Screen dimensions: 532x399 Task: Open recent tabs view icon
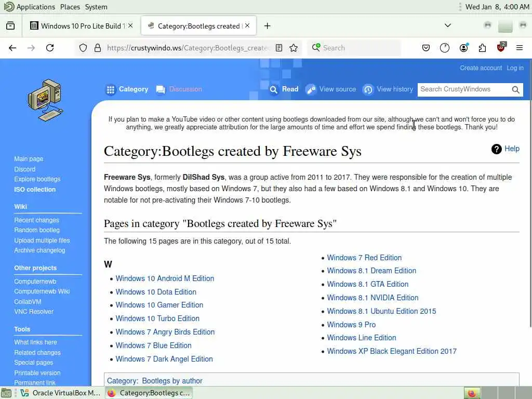pyautogui.click(x=10, y=26)
